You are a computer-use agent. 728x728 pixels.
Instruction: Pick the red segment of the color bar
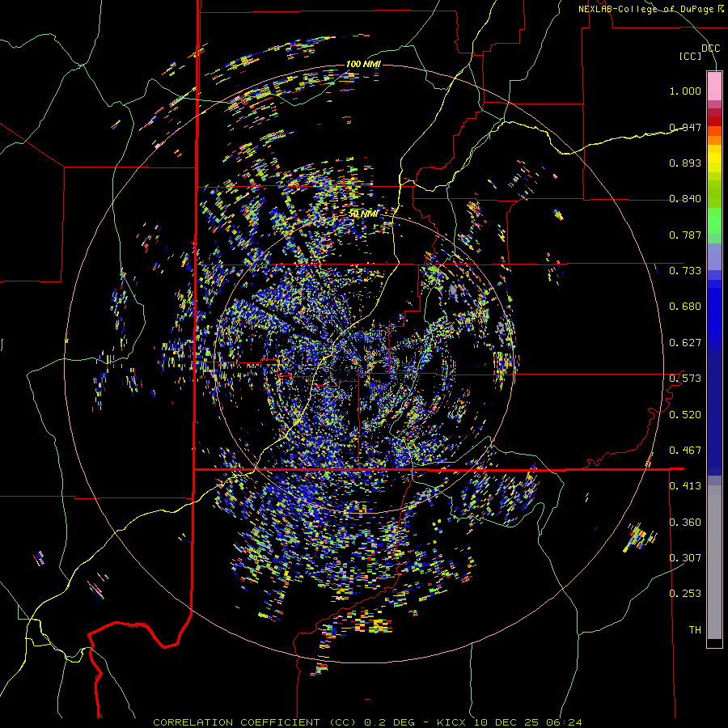[x=714, y=121]
